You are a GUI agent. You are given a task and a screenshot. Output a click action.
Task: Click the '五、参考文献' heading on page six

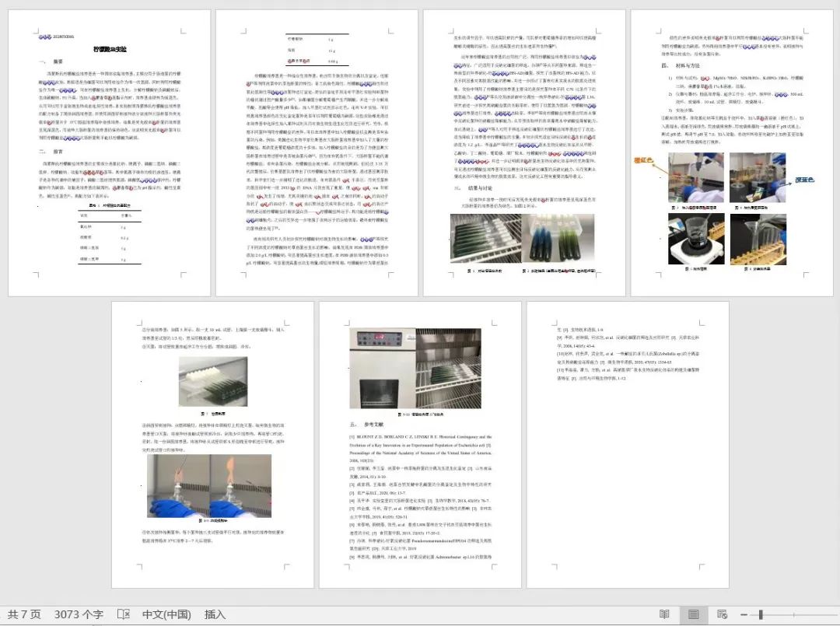367,424
